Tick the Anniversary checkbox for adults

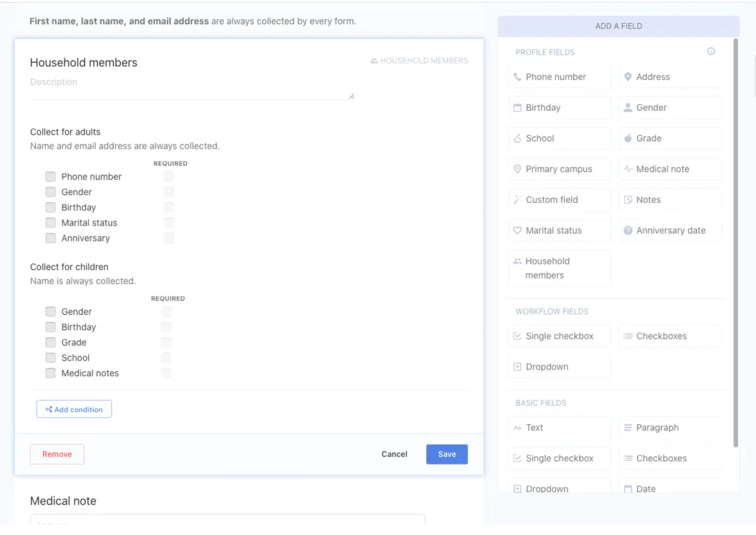click(x=50, y=238)
